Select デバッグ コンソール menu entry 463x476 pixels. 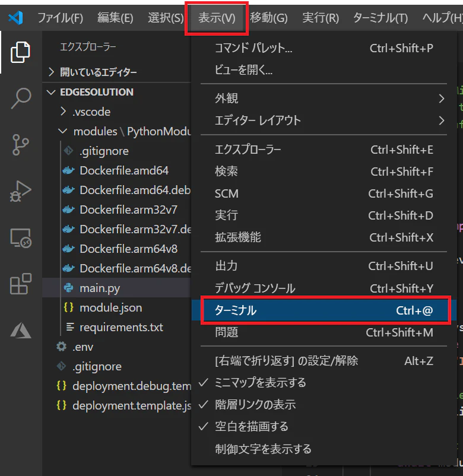point(324,288)
